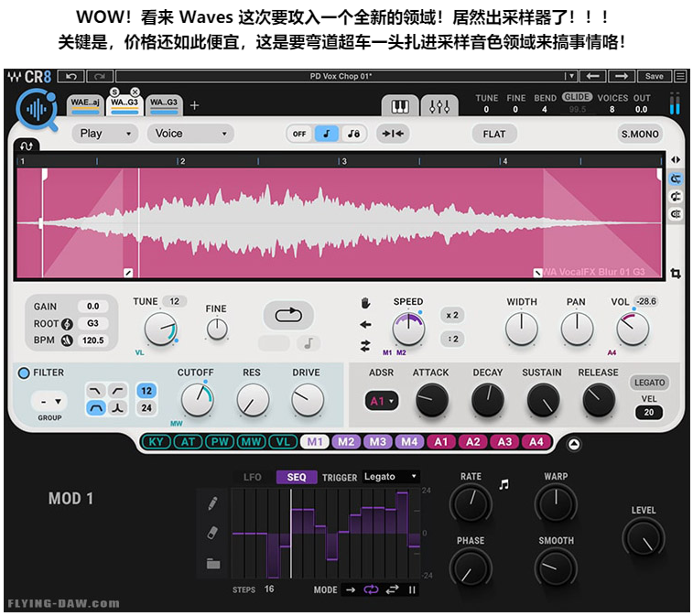Click the hand freeze icon near SPEED
The image size is (693, 616).
[x=365, y=303]
